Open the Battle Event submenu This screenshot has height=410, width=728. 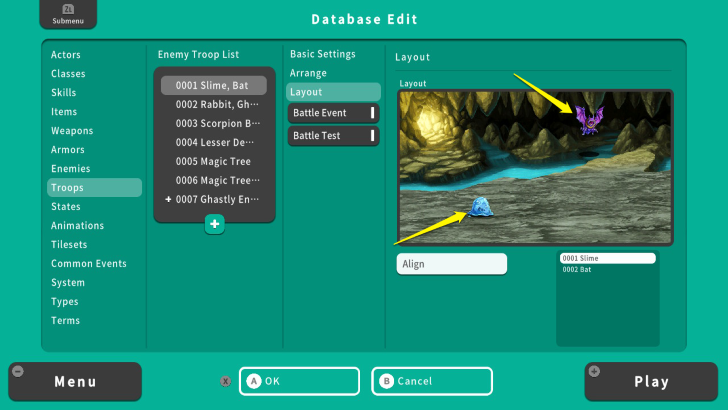pyautogui.click(x=333, y=113)
